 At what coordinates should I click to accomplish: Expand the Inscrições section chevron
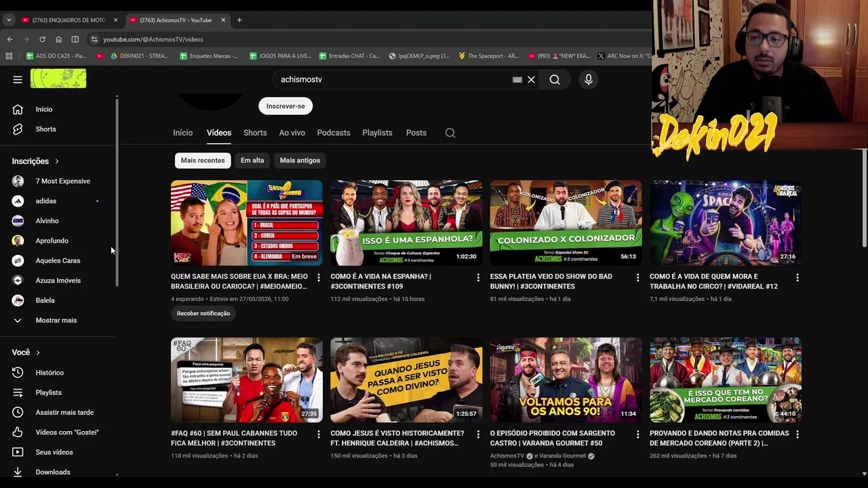point(57,161)
